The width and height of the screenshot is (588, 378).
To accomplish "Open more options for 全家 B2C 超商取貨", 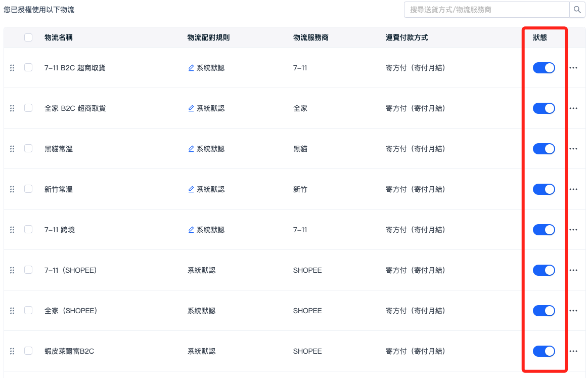I will (x=573, y=108).
